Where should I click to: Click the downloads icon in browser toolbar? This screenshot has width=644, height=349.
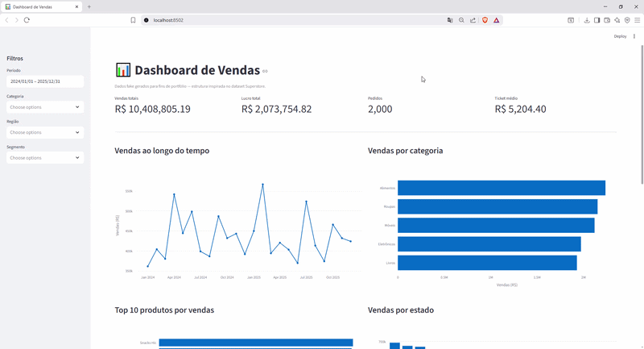point(587,20)
